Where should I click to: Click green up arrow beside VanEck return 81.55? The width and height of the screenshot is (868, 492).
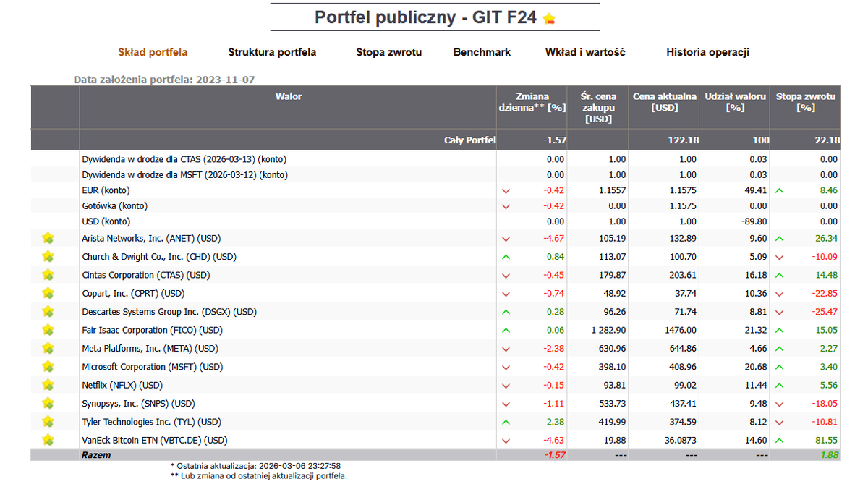pos(779,440)
